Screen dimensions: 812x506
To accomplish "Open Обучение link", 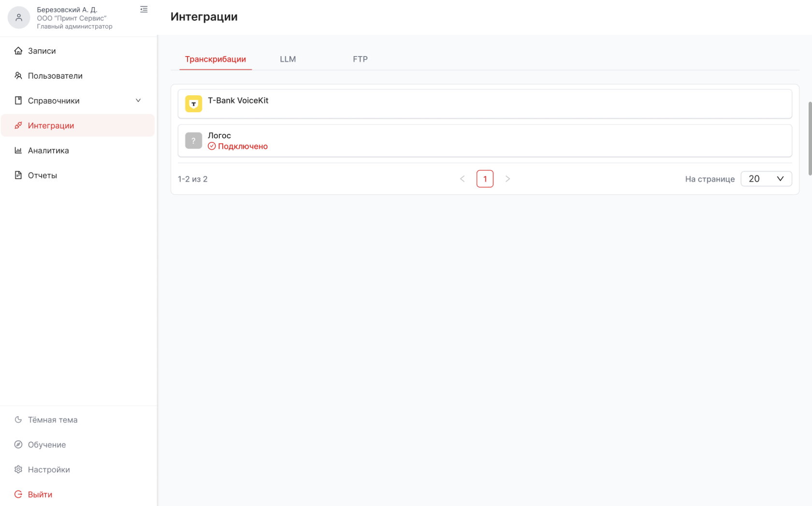I will 78,445.
